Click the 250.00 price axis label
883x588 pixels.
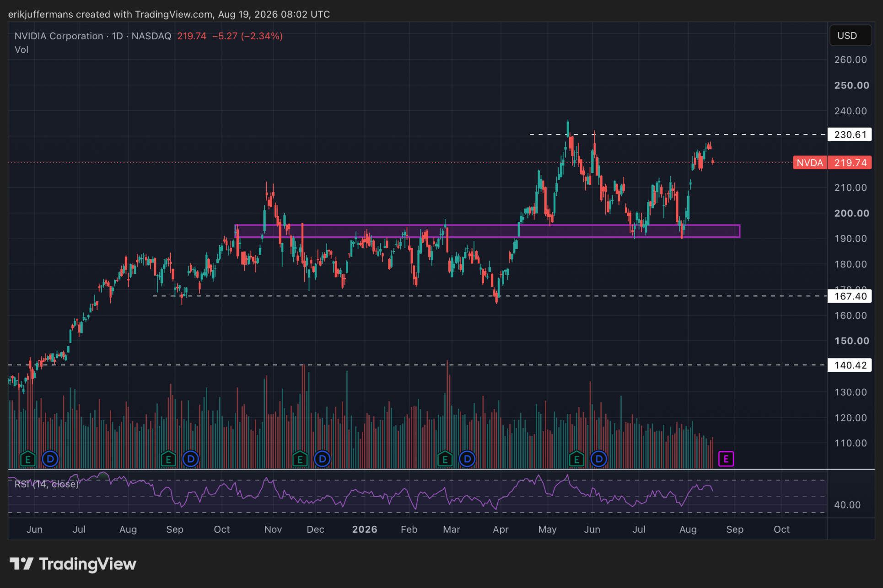[851, 86]
